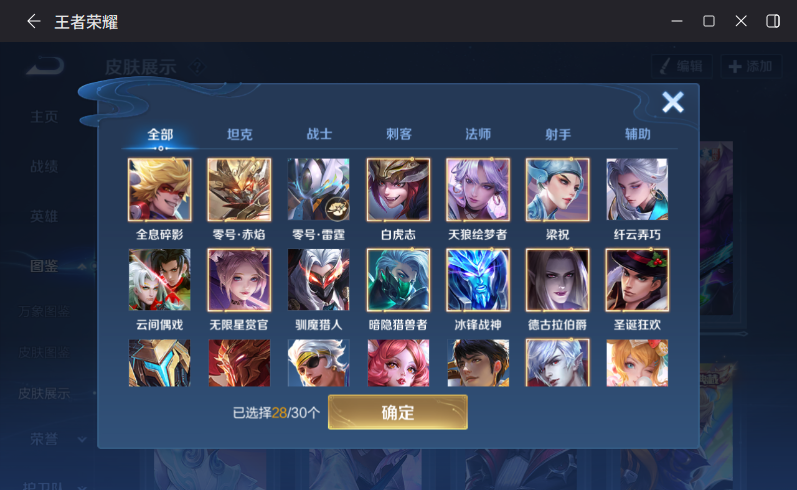The height and width of the screenshot is (490, 797).
Task: Select the 冰锋战神 skin portrait
Action: (x=478, y=280)
